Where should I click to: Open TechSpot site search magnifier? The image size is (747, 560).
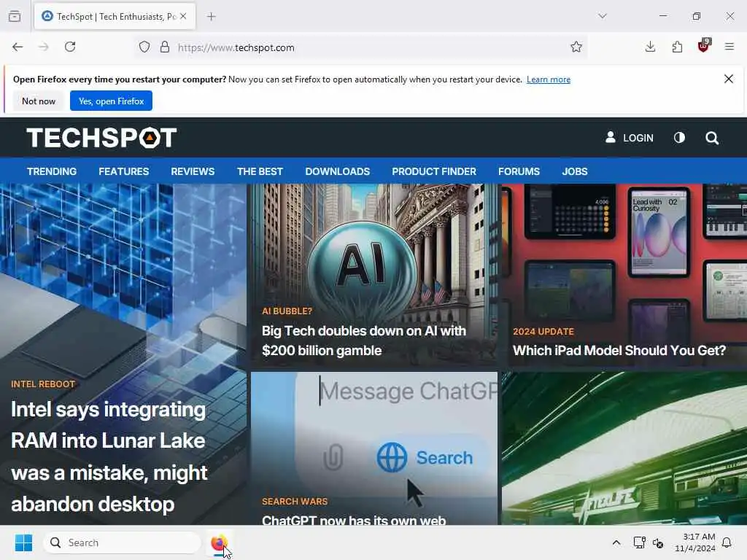click(712, 138)
